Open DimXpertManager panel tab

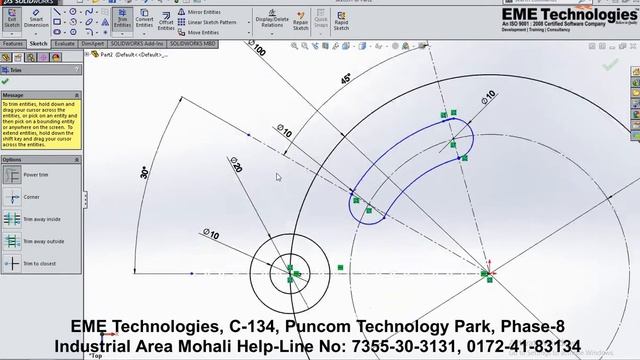[43, 57]
